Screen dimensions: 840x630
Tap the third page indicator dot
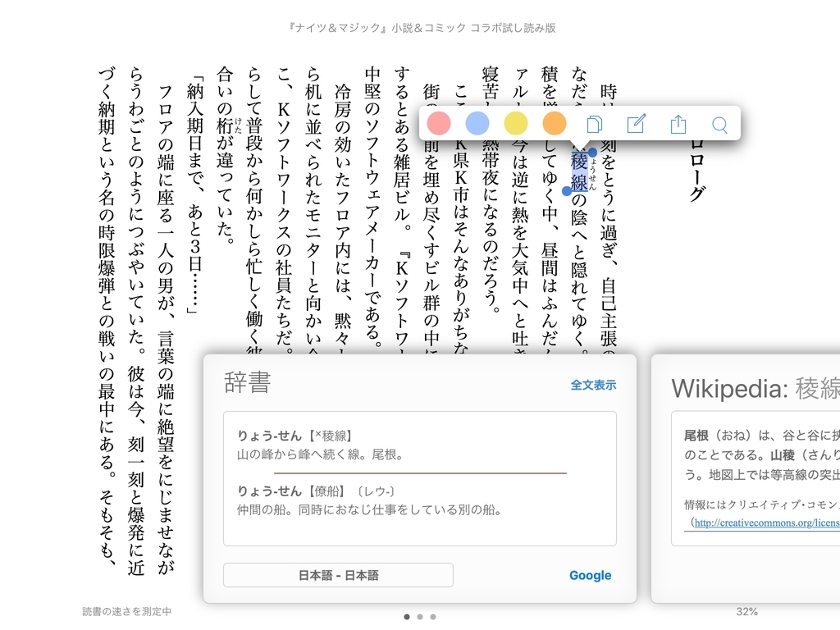433,616
